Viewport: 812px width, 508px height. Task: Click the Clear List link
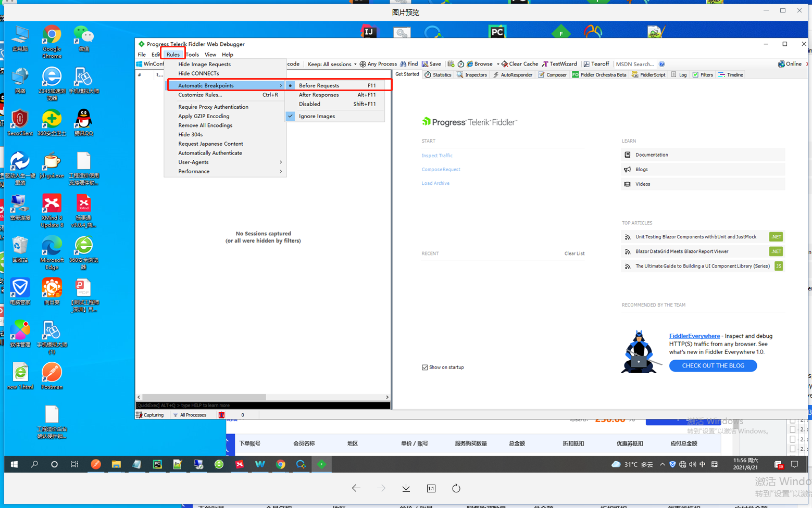click(574, 253)
